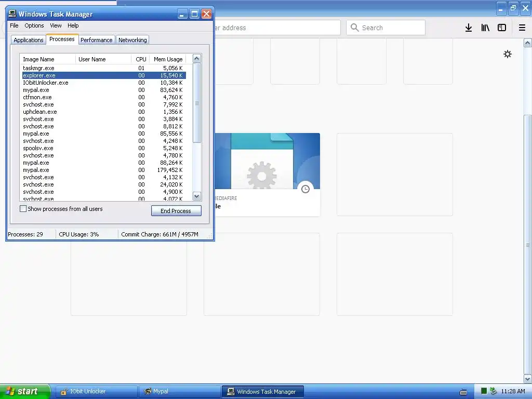Viewport: 532px width, 399px height.
Task: Click the Mypal Search input field
Action: pos(386,28)
